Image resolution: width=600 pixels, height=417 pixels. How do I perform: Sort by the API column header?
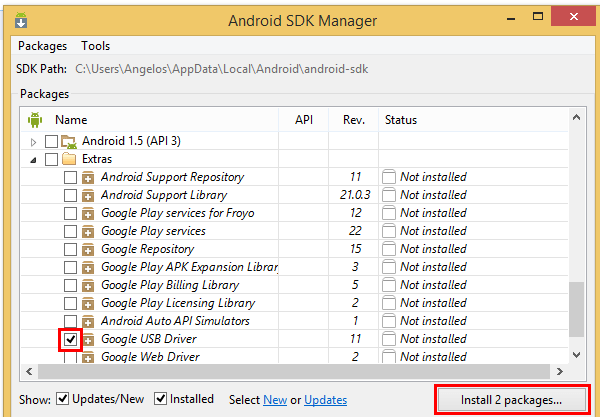pos(304,120)
